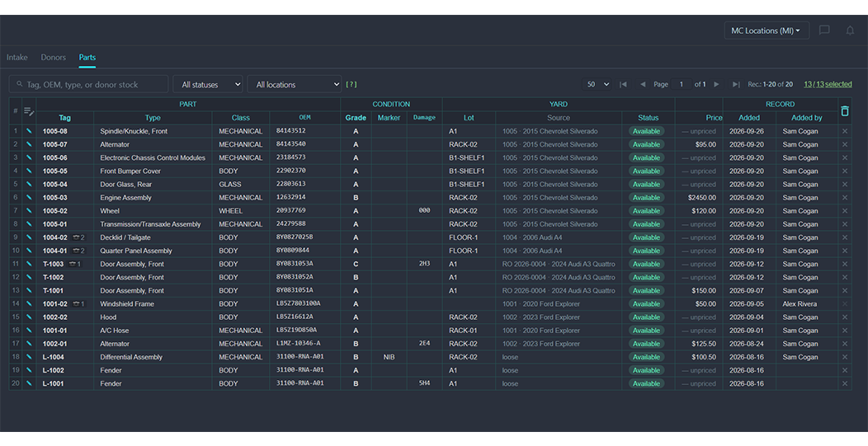The image size is (868, 446).
Task: Remove row 1002-01 Alternator using X icon
Action: (x=845, y=344)
